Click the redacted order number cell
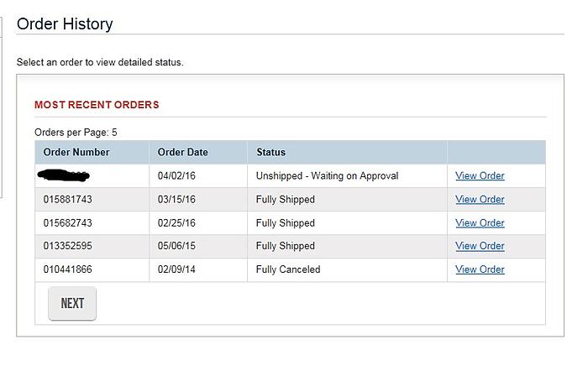Viewport: 588px width, 376px height. [x=64, y=175]
